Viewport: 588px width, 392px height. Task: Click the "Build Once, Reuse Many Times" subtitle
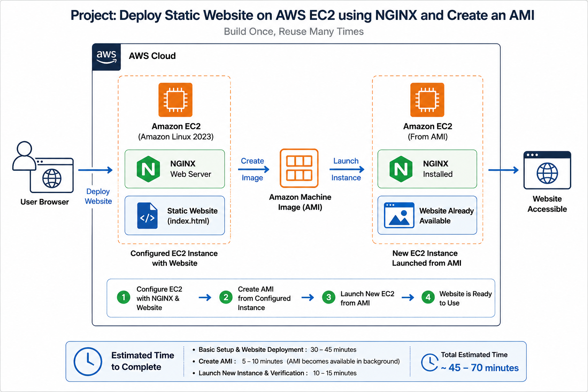point(294,31)
